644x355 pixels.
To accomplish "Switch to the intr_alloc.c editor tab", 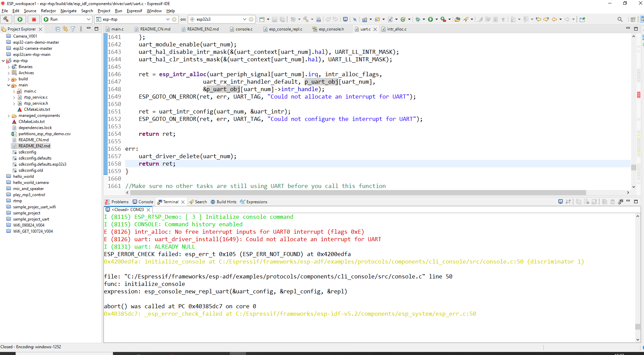I will 394,29.
